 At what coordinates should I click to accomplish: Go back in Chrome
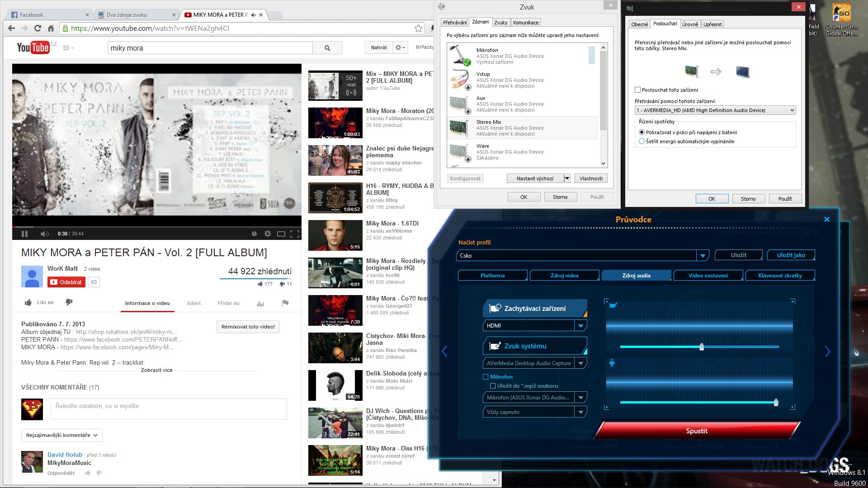click(x=11, y=28)
